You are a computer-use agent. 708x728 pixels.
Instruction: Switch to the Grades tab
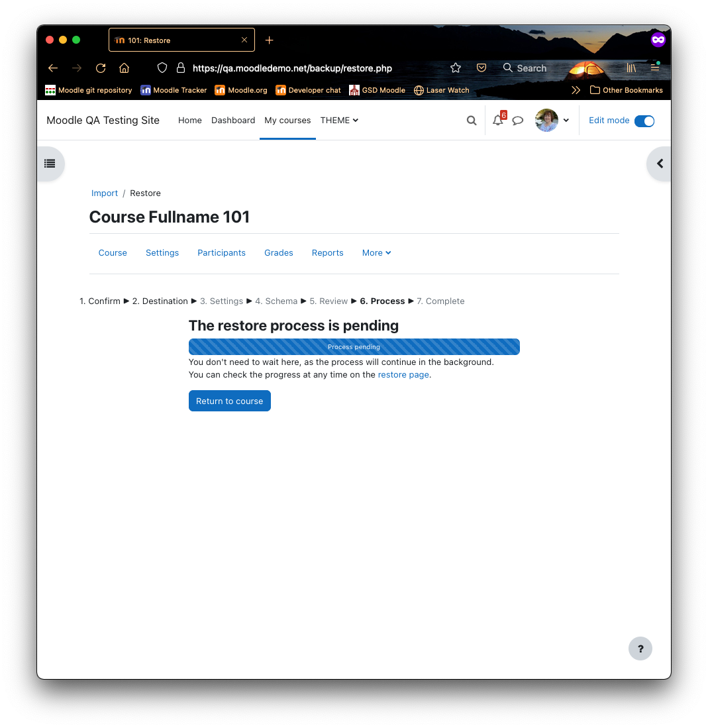click(x=279, y=252)
